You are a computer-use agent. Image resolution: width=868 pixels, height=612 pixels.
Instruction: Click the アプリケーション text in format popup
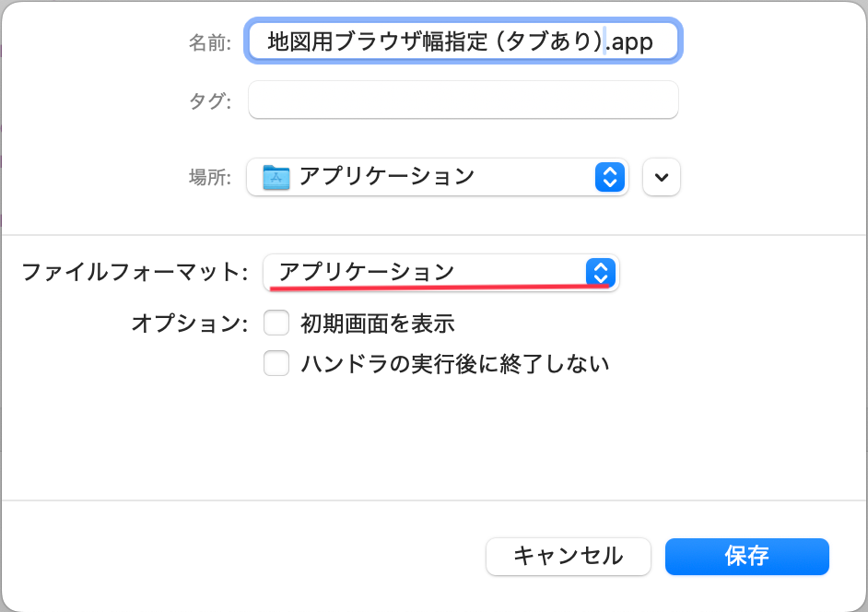[x=367, y=272]
